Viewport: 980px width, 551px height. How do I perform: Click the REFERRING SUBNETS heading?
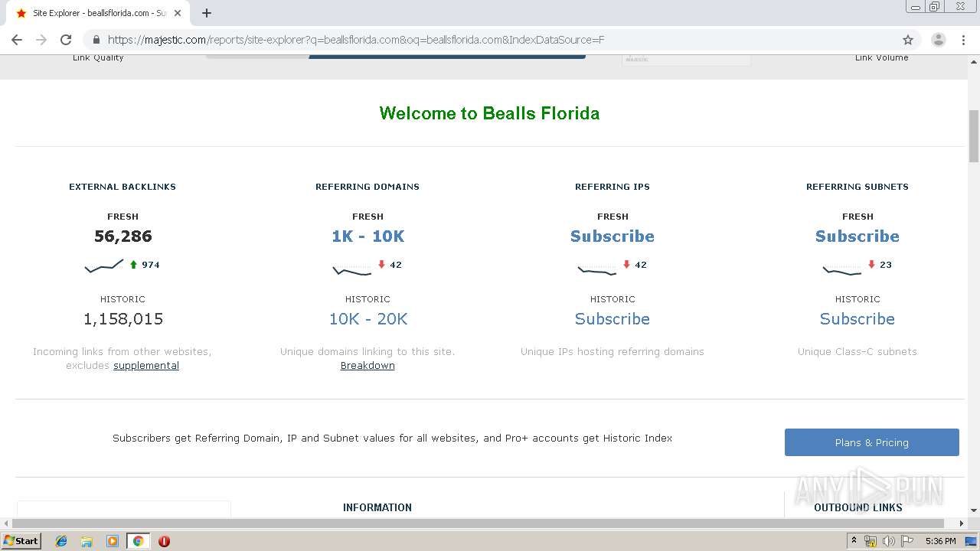click(857, 187)
